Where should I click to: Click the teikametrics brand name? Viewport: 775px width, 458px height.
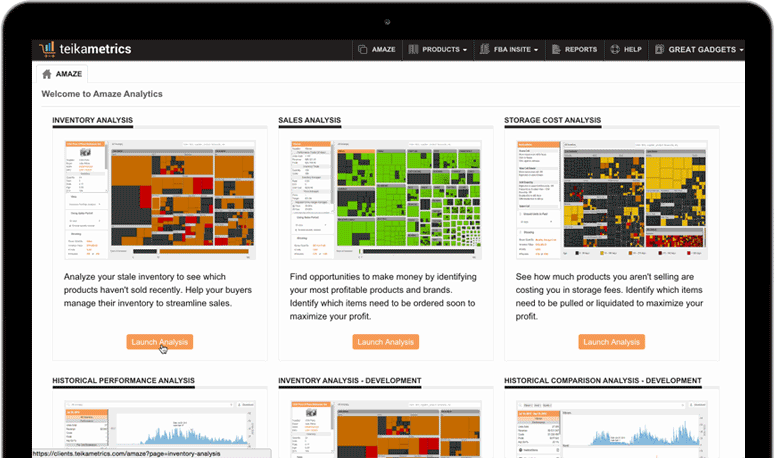coord(95,49)
